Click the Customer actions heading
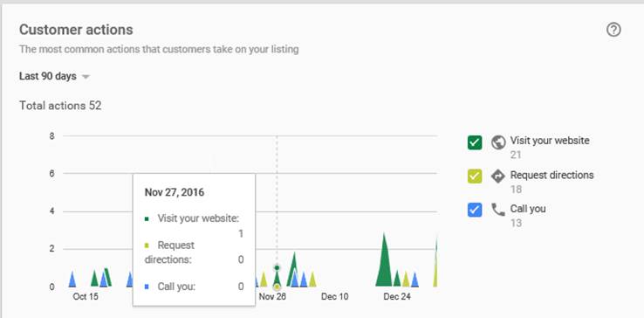The image size is (644, 318). (x=76, y=30)
